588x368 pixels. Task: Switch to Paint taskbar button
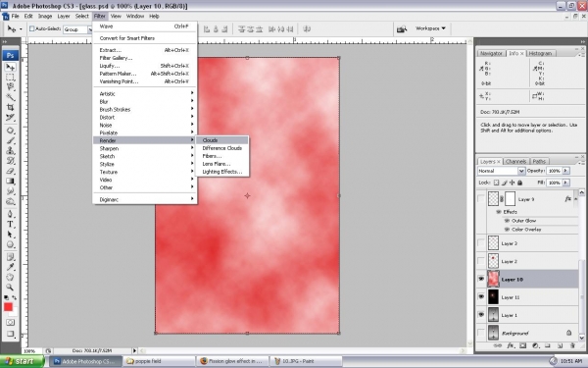307,361
